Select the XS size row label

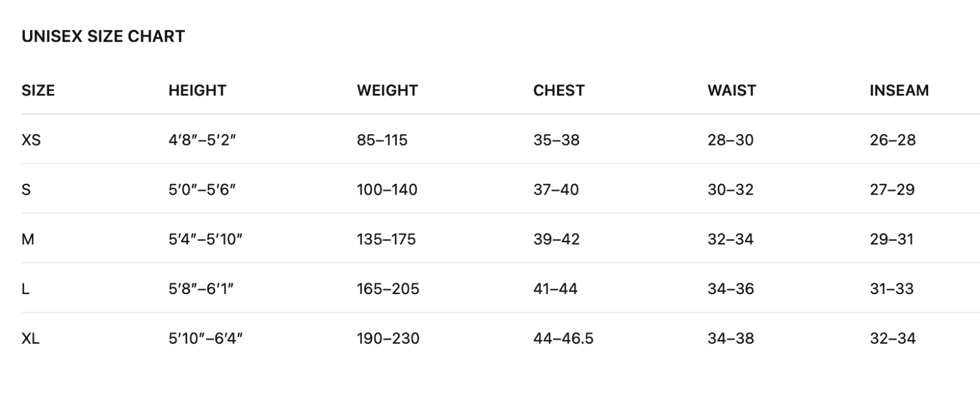31,140
